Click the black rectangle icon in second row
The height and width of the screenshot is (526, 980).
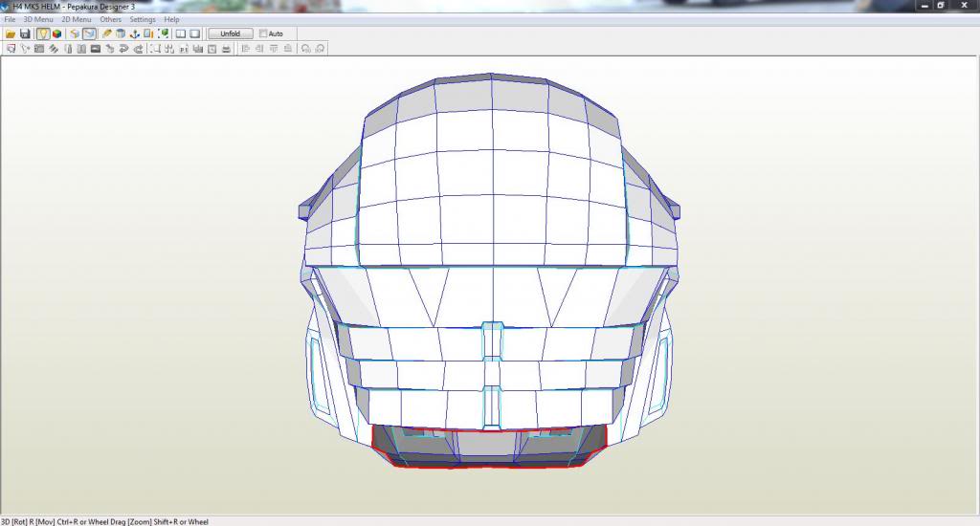click(x=96, y=49)
